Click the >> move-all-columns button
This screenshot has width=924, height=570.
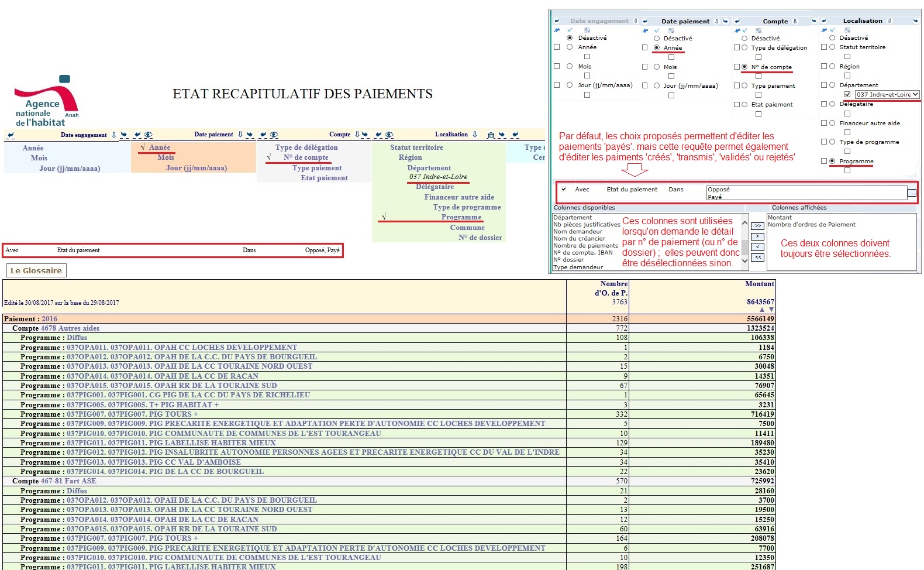coord(757,226)
